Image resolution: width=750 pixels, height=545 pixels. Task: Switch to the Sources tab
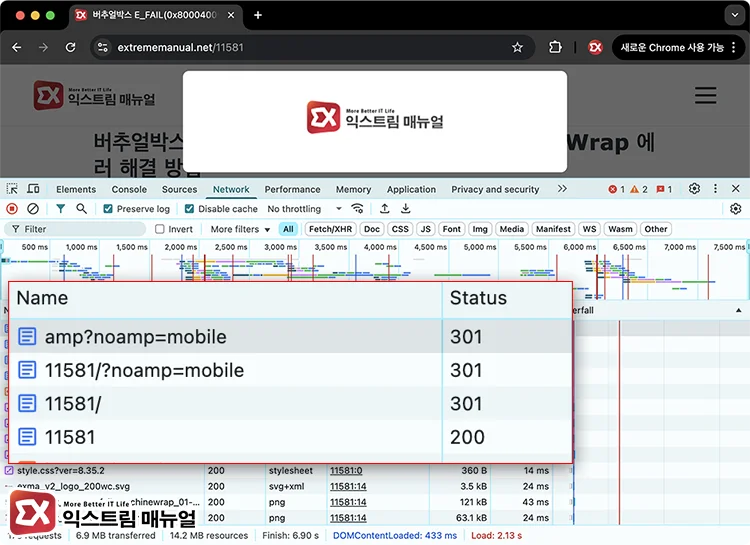pyautogui.click(x=179, y=189)
